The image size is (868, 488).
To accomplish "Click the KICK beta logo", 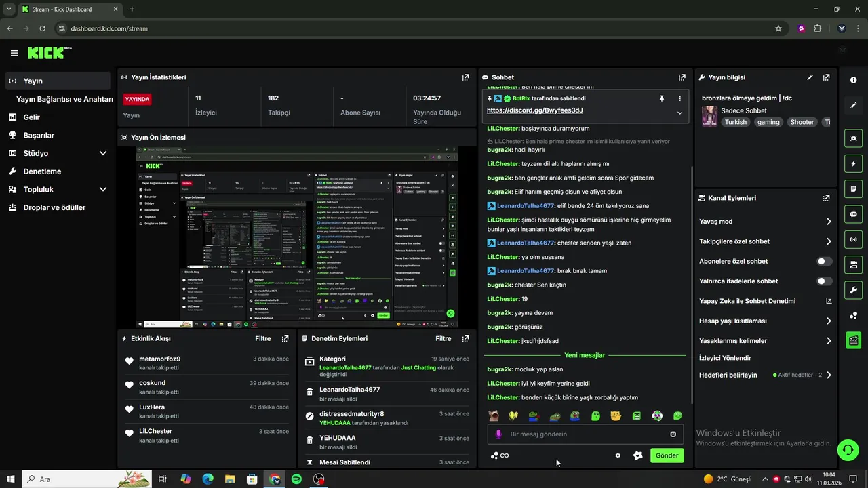I will (x=50, y=53).
